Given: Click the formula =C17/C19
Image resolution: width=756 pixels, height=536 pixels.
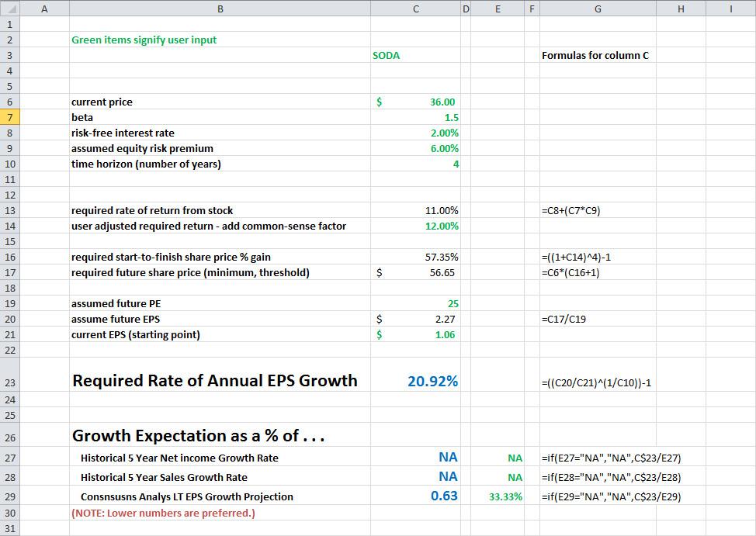Looking at the screenshot, I should click(564, 319).
